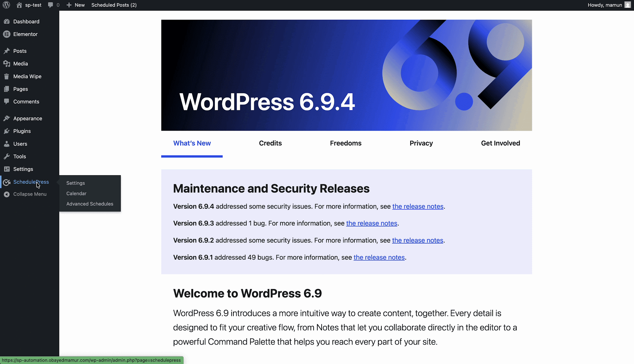
Task: Open release notes link for 6.9.3
Action: [371, 223]
